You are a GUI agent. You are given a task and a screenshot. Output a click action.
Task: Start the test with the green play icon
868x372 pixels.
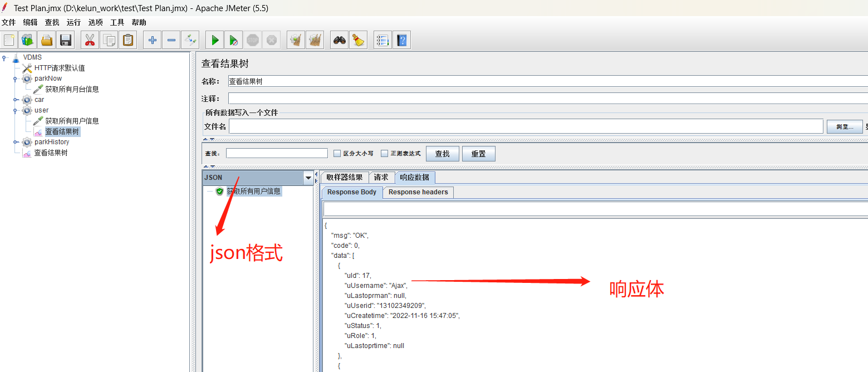[215, 40]
